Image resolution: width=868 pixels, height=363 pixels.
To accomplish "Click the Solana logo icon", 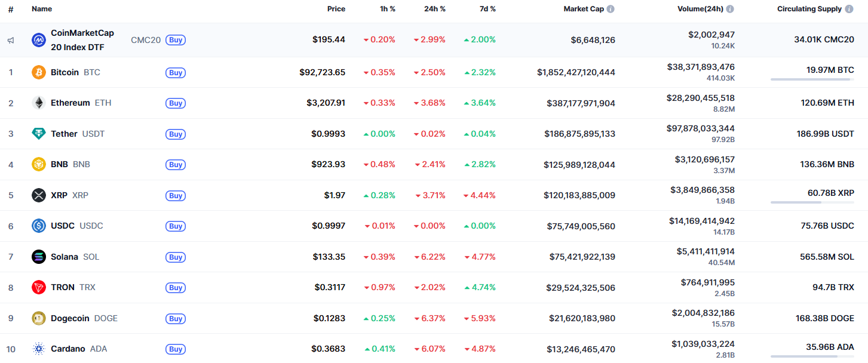I will pyautogui.click(x=39, y=257).
